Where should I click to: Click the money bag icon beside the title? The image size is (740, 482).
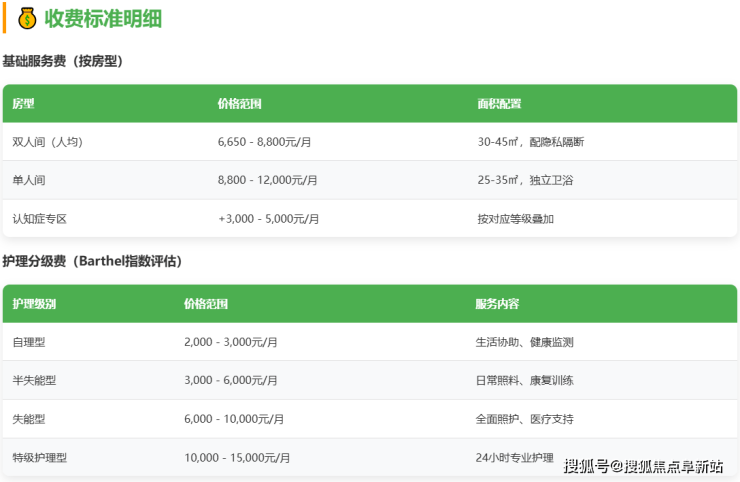point(26,18)
